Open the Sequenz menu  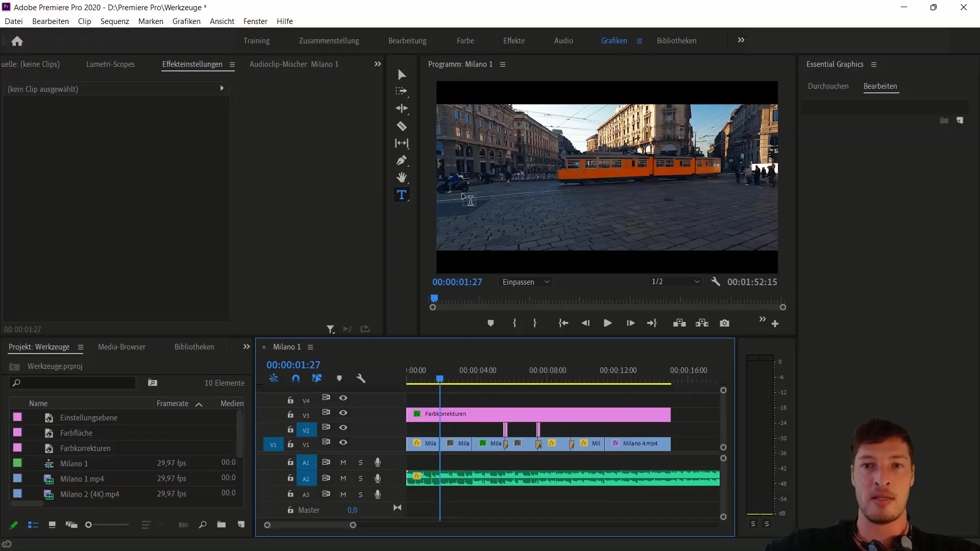pyautogui.click(x=115, y=21)
